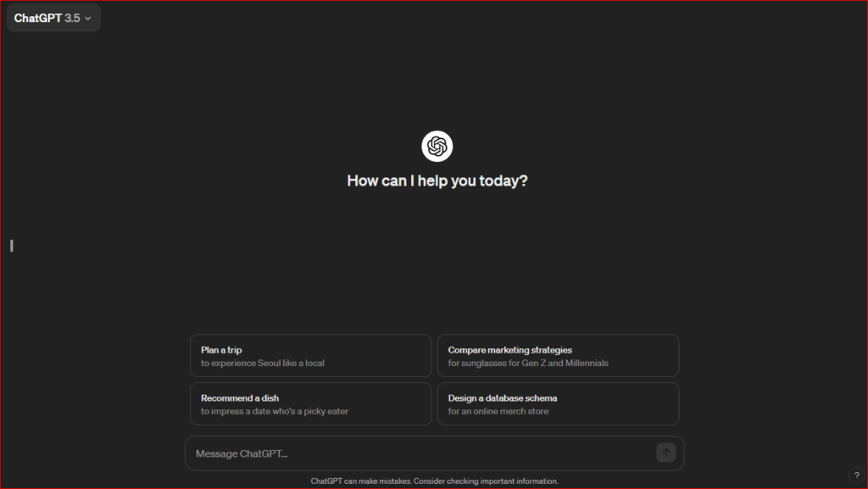Select the 'Plan a trip' suggestion card
The height and width of the screenshot is (489, 868).
pos(310,356)
